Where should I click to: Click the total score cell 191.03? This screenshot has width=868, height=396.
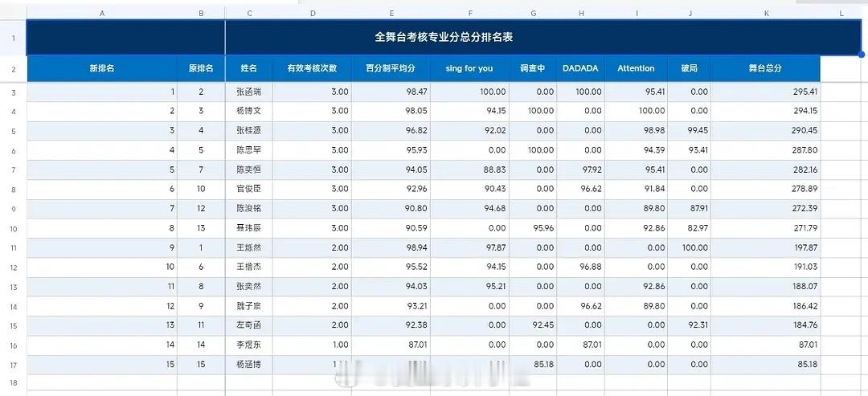[x=766, y=267]
